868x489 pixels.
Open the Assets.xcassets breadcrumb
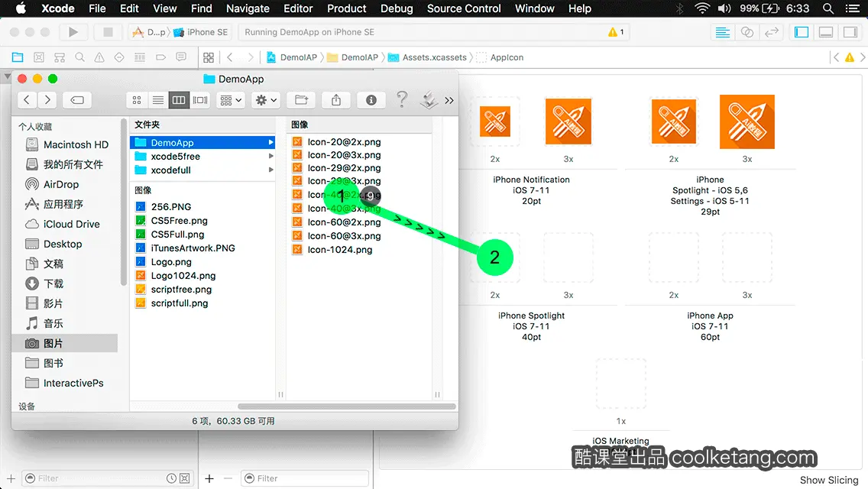pos(427,57)
